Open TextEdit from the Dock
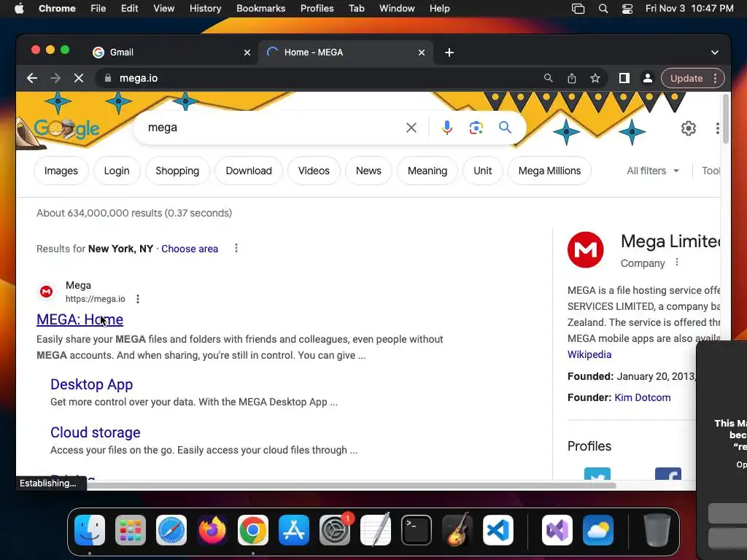The width and height of the screenshot is (747, 560). tap(376, 530)
